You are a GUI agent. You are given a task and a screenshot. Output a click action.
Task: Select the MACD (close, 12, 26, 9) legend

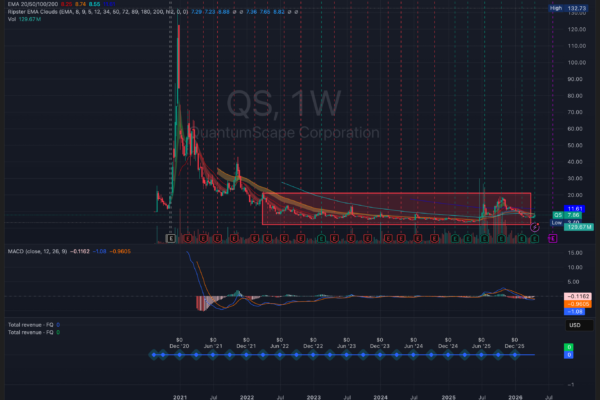[x=38, y=251]
